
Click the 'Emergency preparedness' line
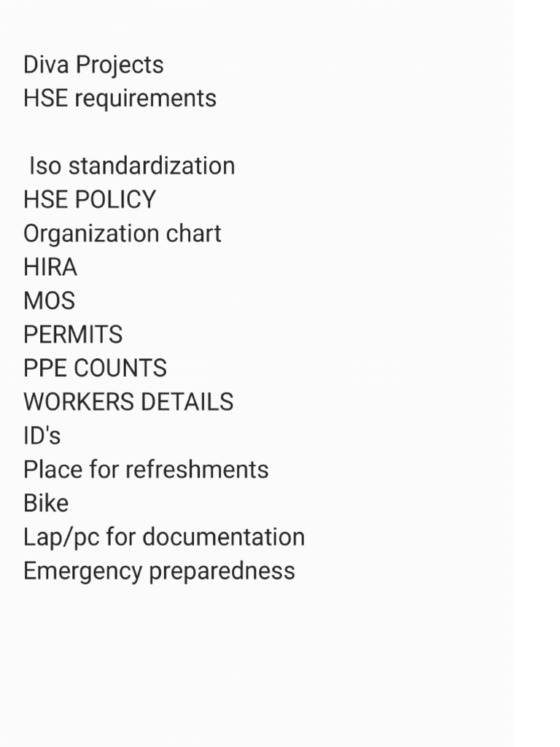[x=159, y=570]
